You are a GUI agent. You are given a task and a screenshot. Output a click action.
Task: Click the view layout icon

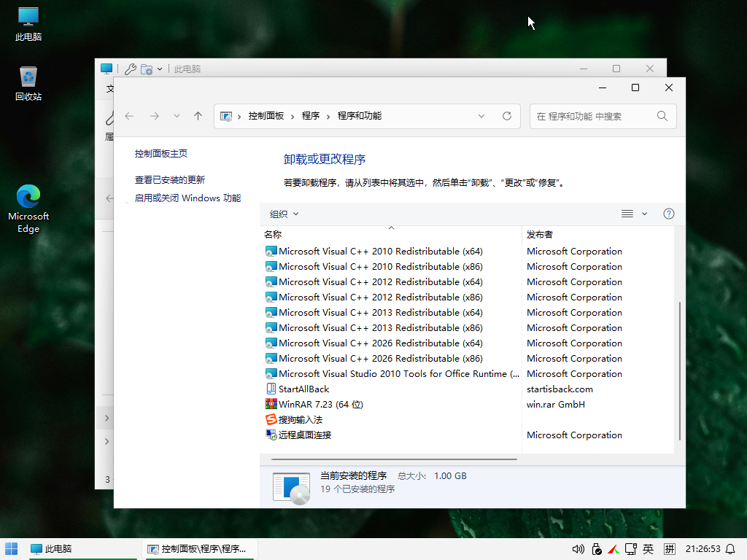(x=627, y=214)
